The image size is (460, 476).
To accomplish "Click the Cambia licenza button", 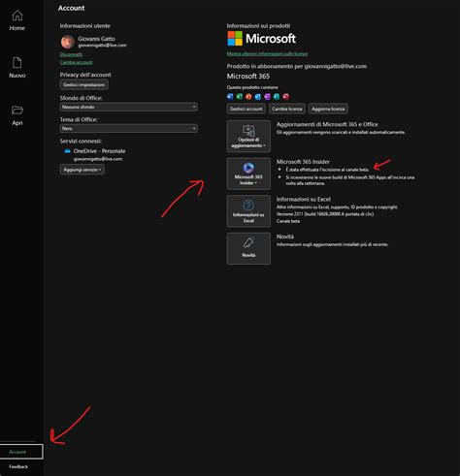I will click(287, 109).
